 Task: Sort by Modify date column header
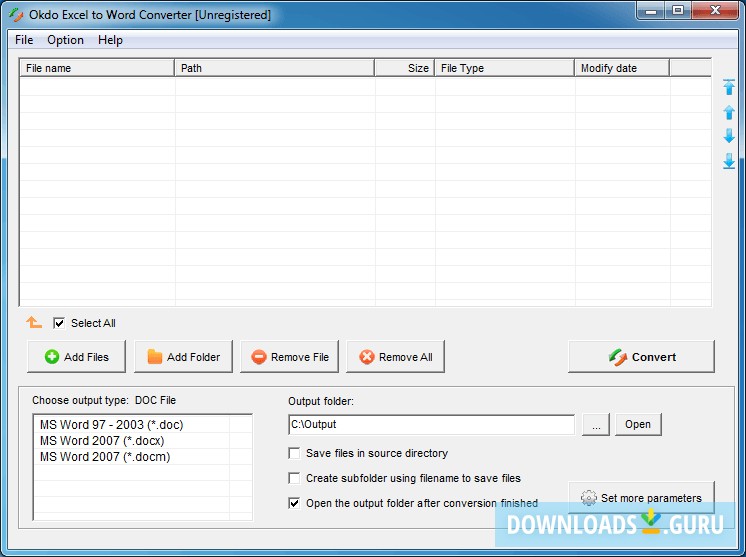(x=622, y=68)
